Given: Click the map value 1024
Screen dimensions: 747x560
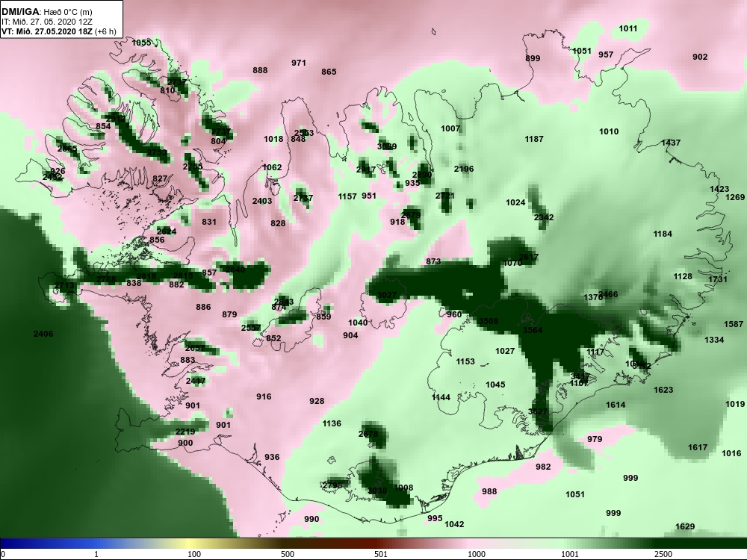Looking at the screenshot, I should click(515, 203).
